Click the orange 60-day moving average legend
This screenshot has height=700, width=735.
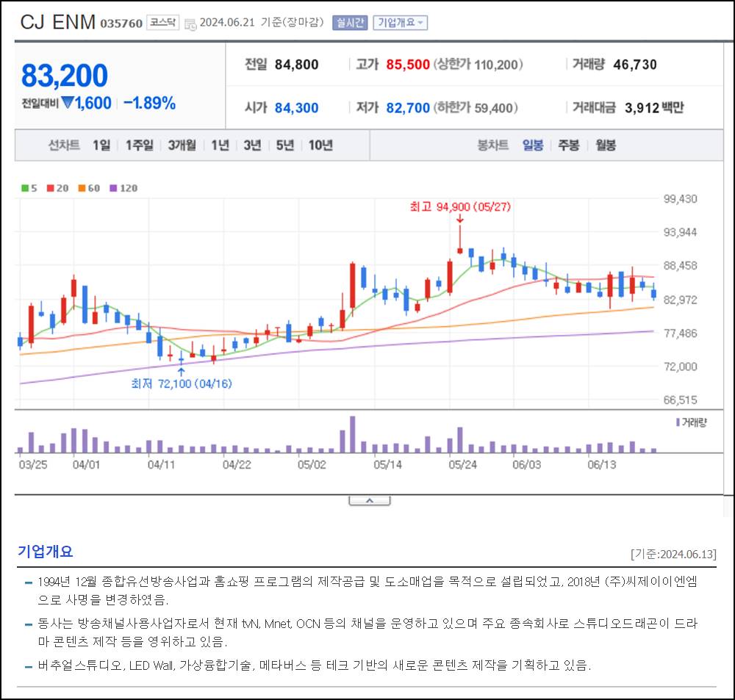pos(89,188)
